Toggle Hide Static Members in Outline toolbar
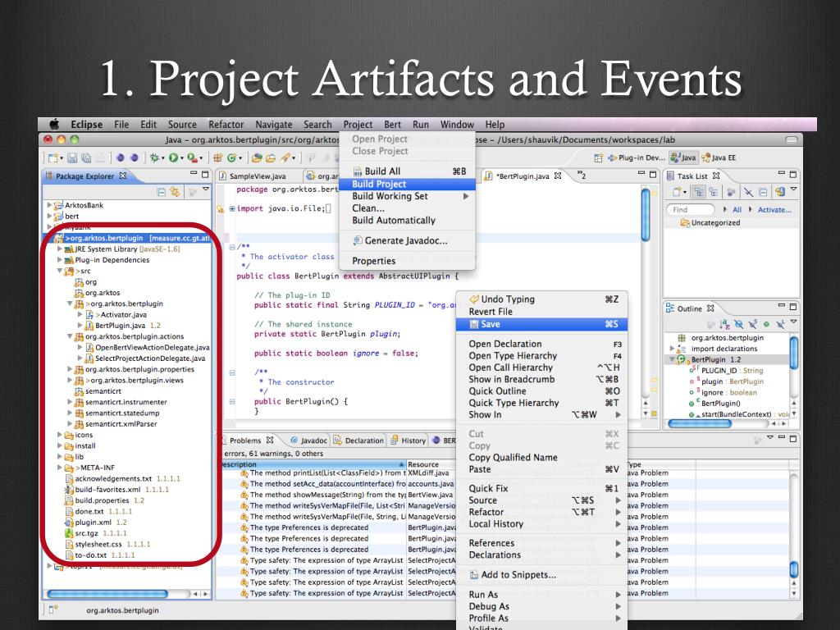The width and height of the screenshot is (840, 630). [753, 324]
